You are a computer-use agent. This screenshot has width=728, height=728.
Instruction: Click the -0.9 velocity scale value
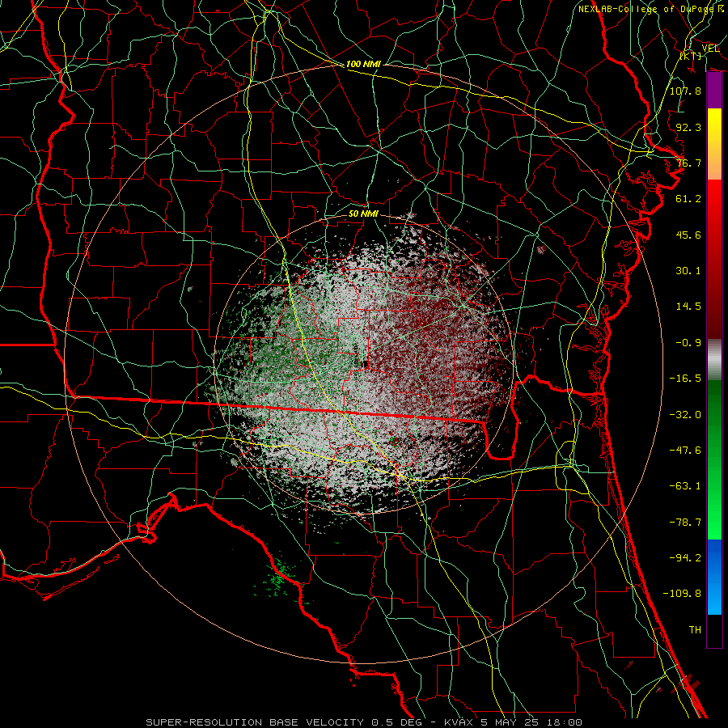coord(688,343)
